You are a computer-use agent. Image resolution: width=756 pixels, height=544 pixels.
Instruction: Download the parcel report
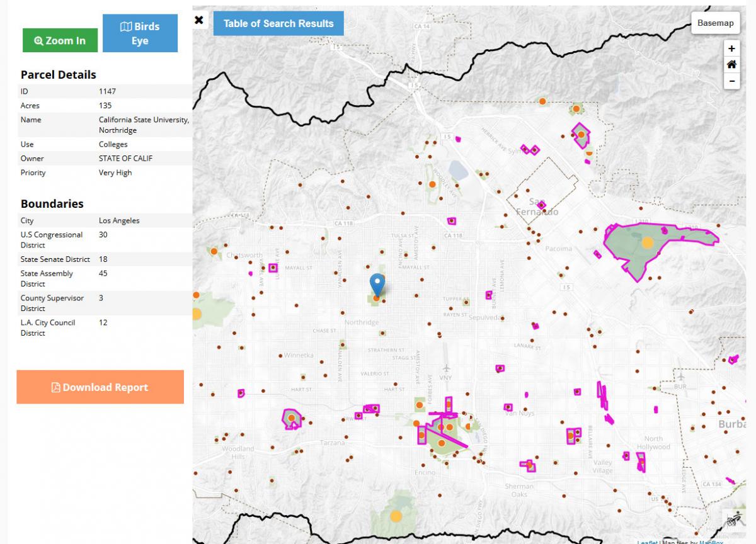point(100,387)
